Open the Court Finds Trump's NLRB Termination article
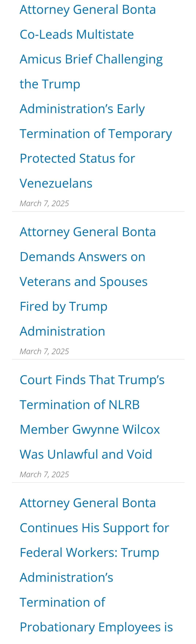196x644 pixels. coord(92,417)
